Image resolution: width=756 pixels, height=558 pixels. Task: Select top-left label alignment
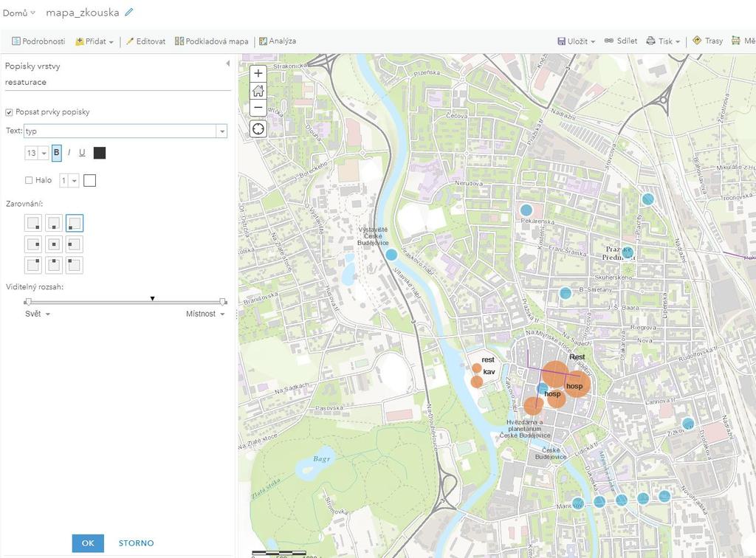coord(33,223)
